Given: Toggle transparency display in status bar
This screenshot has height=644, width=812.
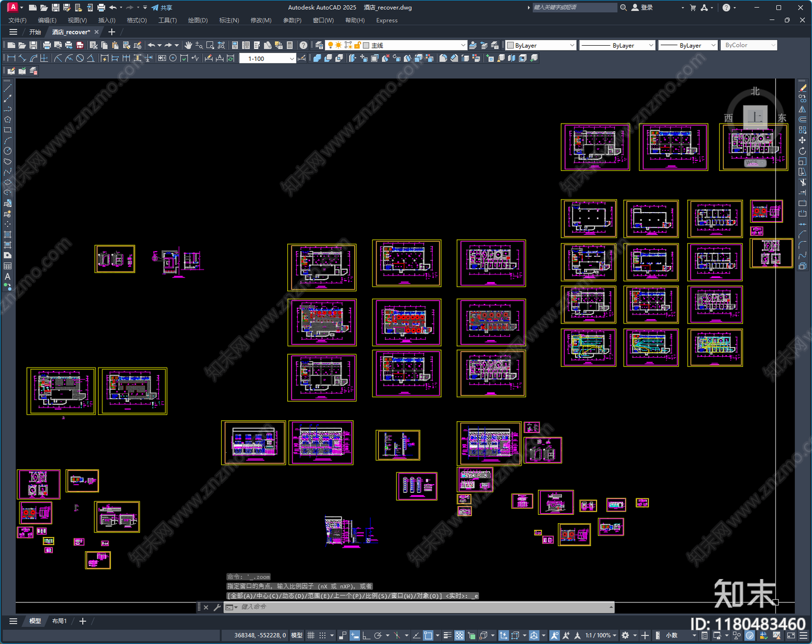Looking at the screenshot, I should (x=459, y=635).
